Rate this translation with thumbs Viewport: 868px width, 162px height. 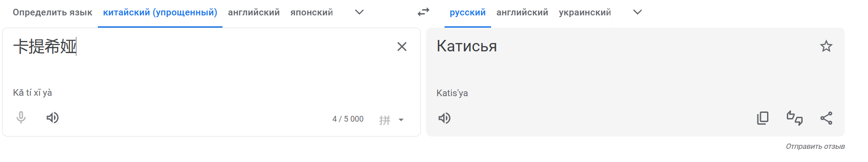tap(794, 118)
